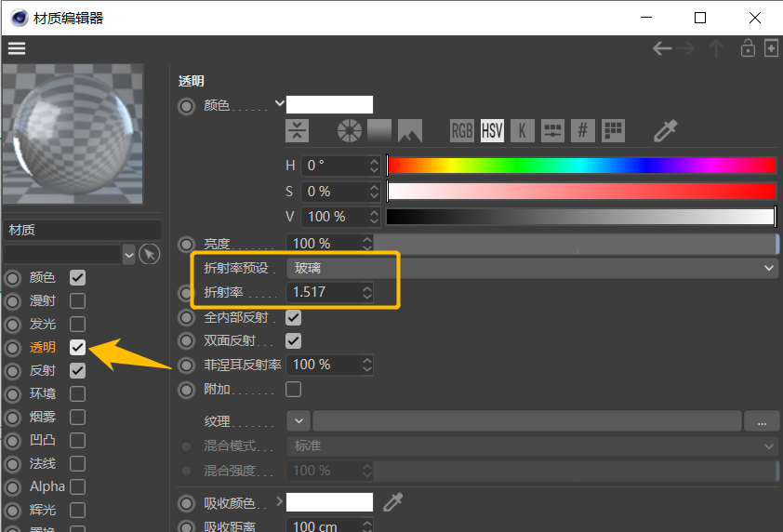Select the Alpha channel
783x532 pixels.
click(x=46, y=486)
